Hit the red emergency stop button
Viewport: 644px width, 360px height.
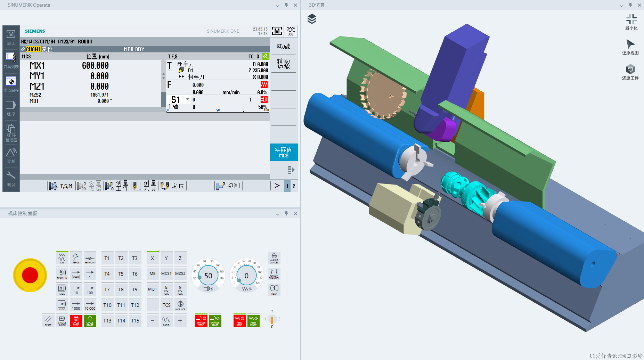(x=30, y=275)
